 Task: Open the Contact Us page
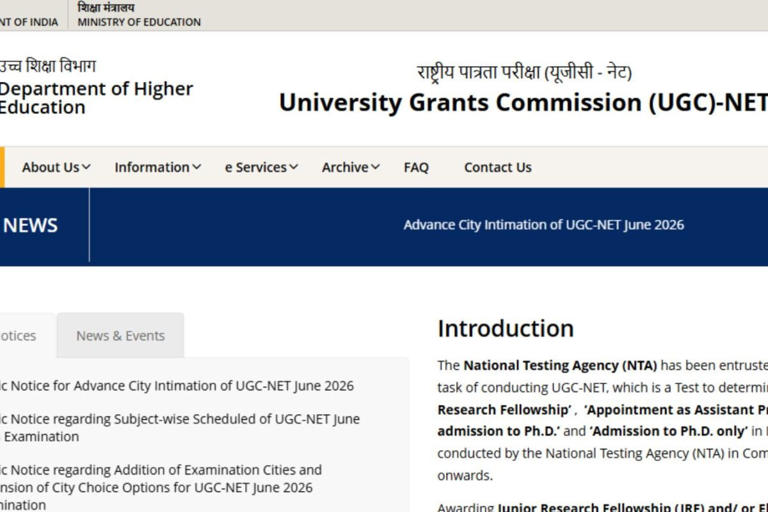pyautogui.click(x=498, y=168)
